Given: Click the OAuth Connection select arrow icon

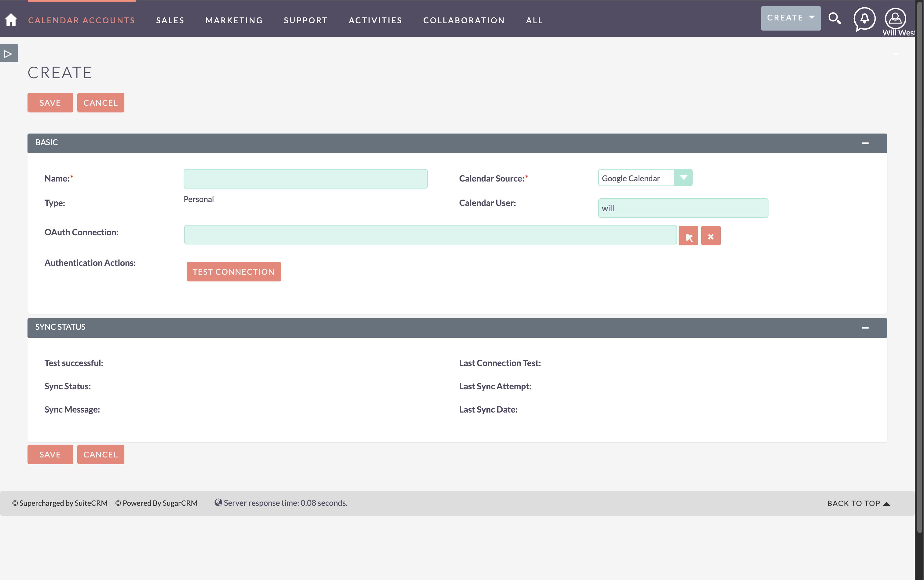Looking at the screenshot, I should coord(688,235).
